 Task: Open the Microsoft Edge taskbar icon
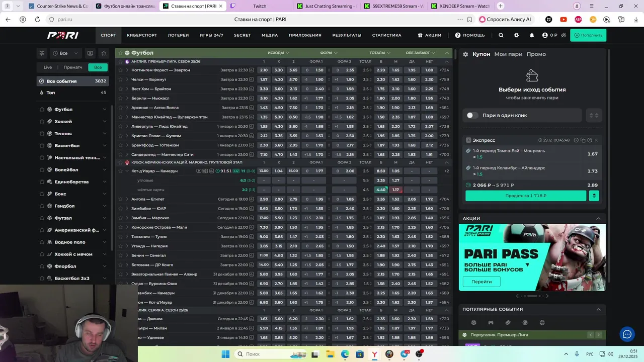[x=345, y=354]
